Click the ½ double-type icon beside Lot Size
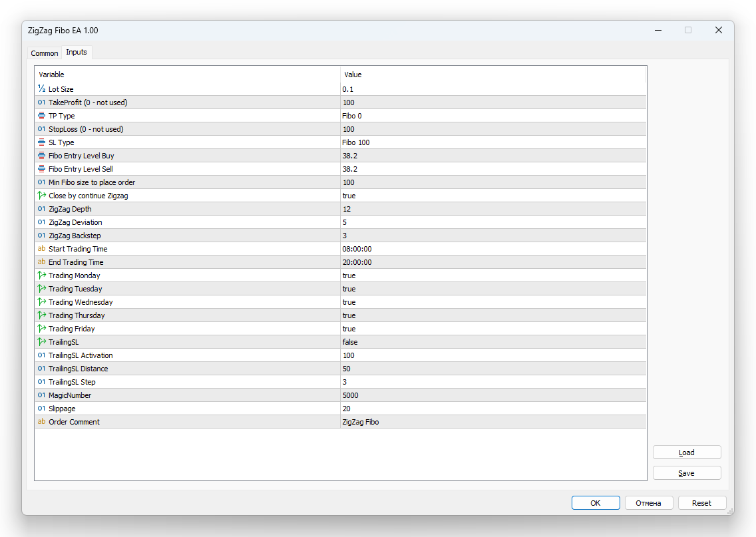 [x=41, y=89]
